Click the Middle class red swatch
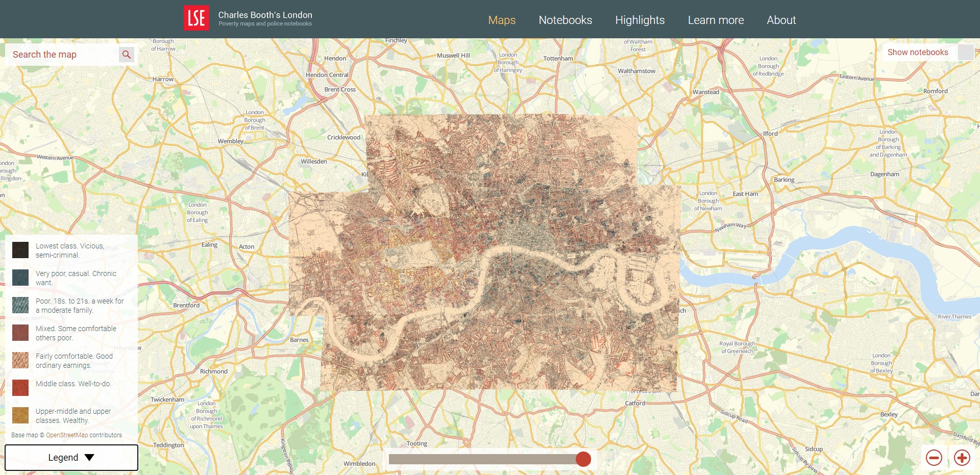The width and height of the screenshot is (980, 475). (20, 388)
